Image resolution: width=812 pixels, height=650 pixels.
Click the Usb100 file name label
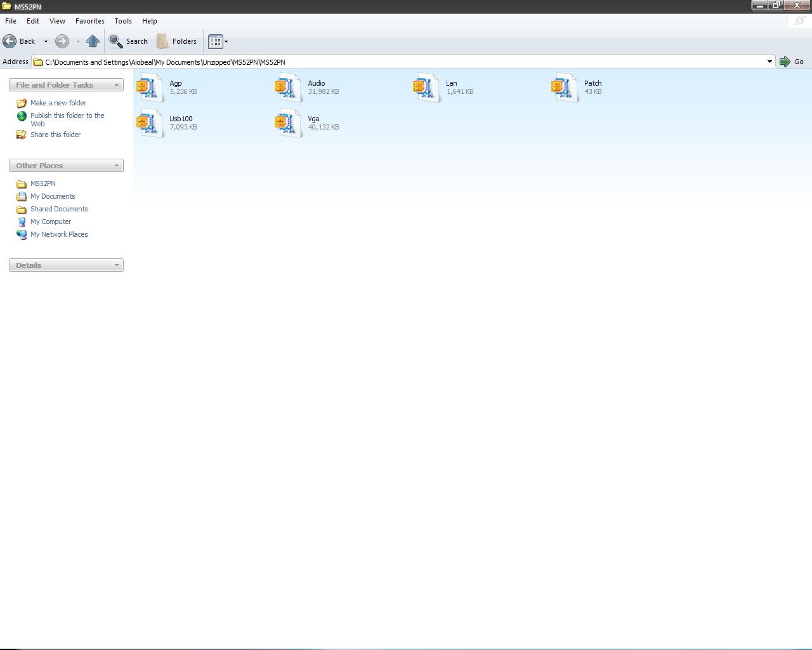click(x=181, y=119)
